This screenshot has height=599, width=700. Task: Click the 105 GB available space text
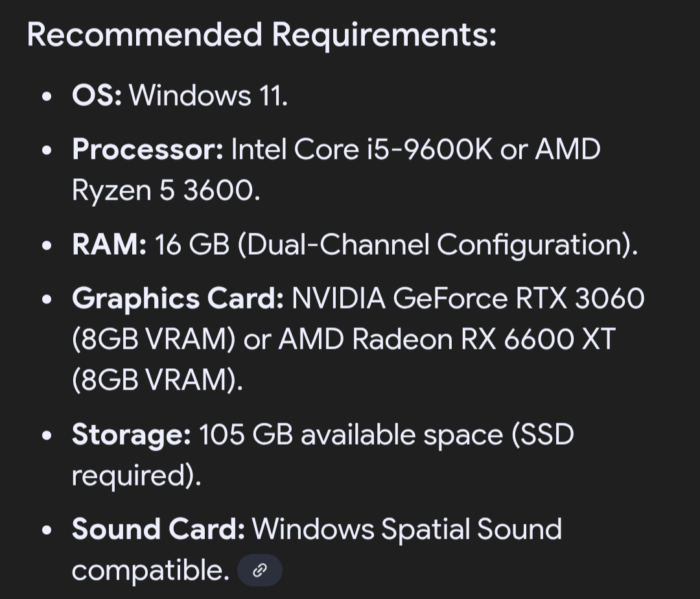point(351,434)
